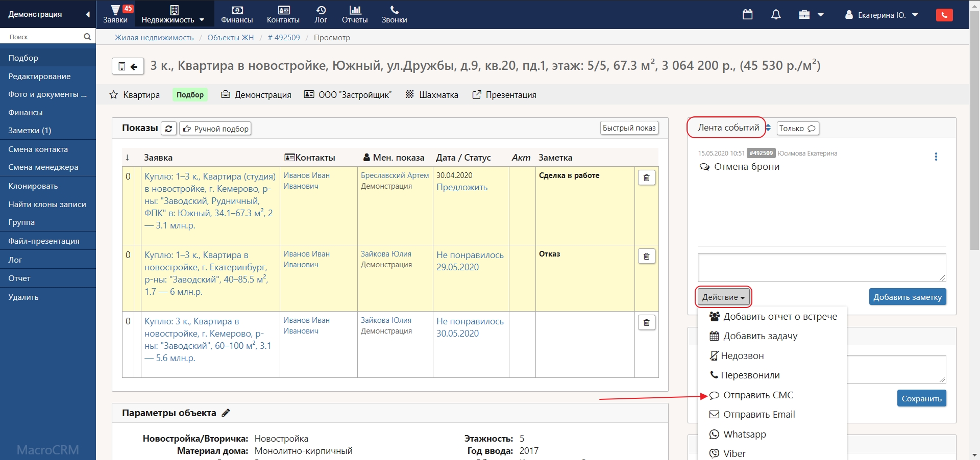
Task: Delete the 30.05.2020 show row
Action: coord(647,322)
